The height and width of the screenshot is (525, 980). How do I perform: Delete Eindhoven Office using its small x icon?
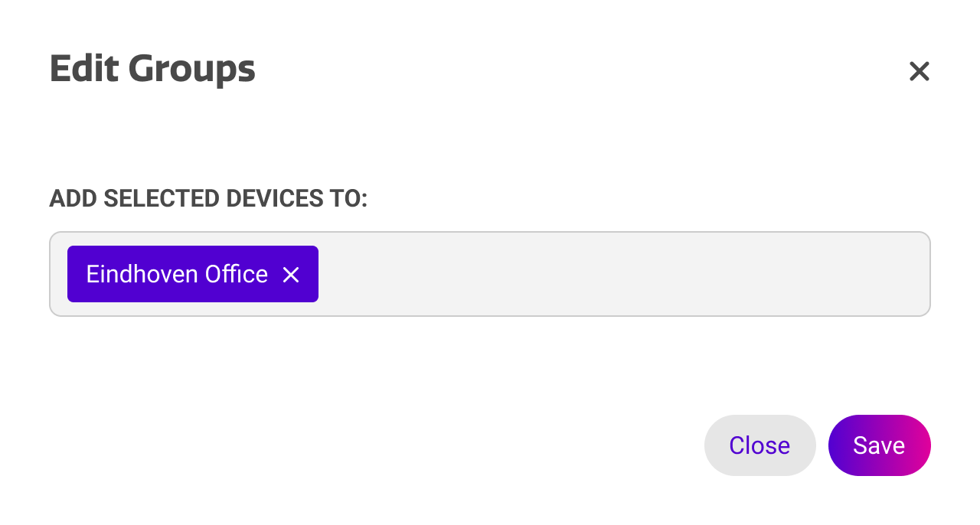291,275
